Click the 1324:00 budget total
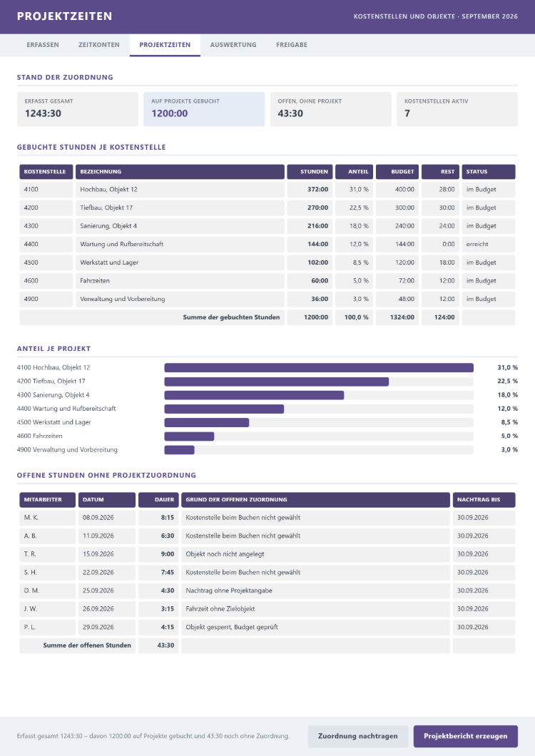This screenshot has height=756, width=535. [397, 317]
